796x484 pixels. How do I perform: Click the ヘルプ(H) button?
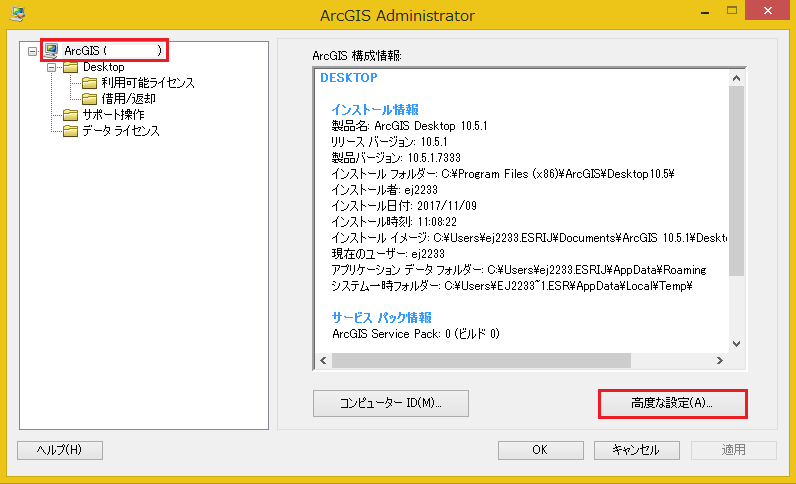click(60, 450)
